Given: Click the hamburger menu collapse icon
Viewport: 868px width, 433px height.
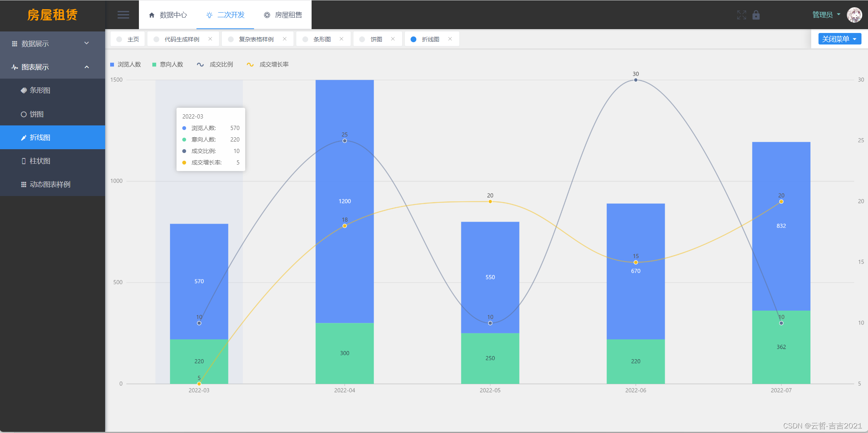Looking at the screenshot, I should point(123,15).
